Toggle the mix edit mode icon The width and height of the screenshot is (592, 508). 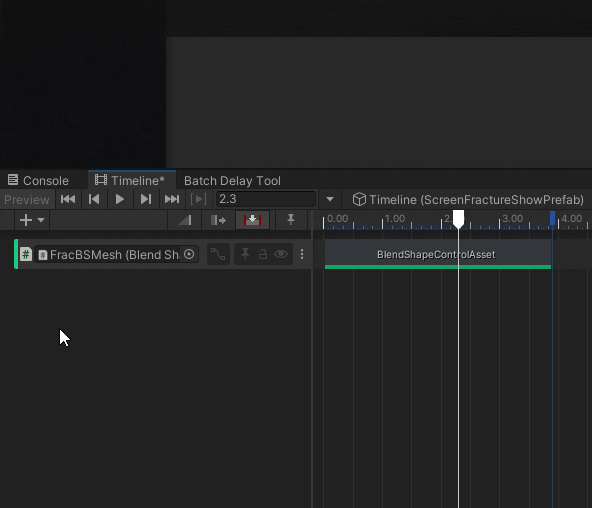(x=185, y=220)
